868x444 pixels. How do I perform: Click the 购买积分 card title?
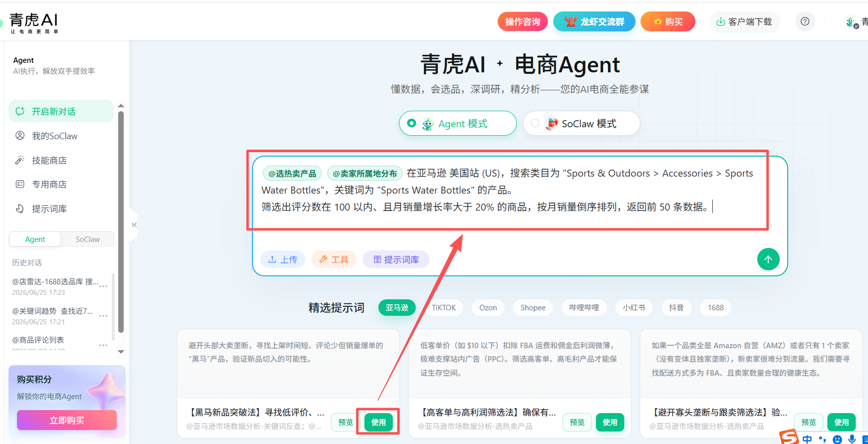pos(34,379)
